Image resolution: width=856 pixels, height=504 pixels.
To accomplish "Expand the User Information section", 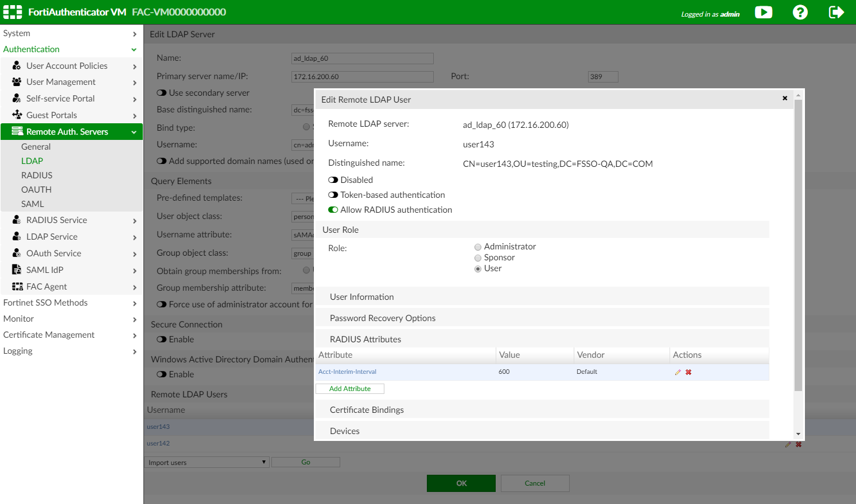I will click(x=362, y=297).
